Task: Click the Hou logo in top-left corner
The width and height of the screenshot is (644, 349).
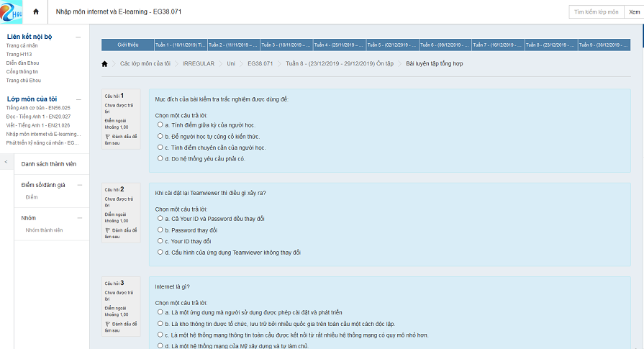Action: [12, 12]
